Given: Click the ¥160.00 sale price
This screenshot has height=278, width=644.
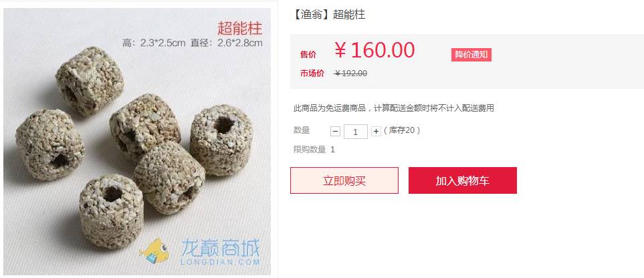Looking at the screenshot, I should (374, 50).
